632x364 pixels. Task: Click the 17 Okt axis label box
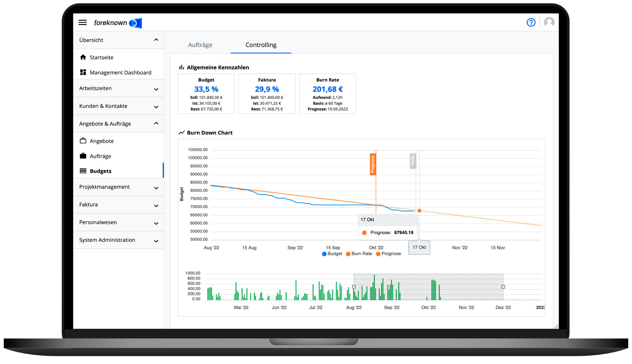point(419,247)
